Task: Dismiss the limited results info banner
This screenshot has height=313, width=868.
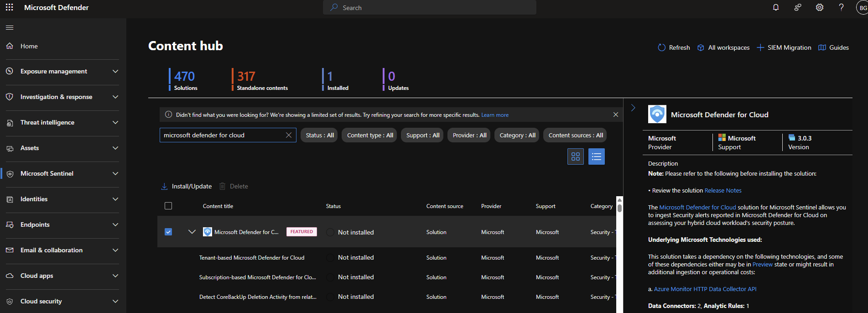Action: point(615,115)
